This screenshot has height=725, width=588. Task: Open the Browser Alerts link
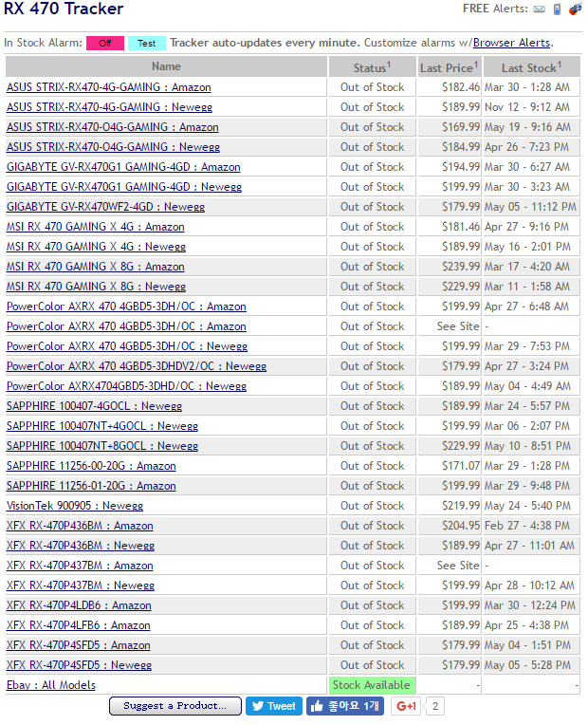(511, 43)
